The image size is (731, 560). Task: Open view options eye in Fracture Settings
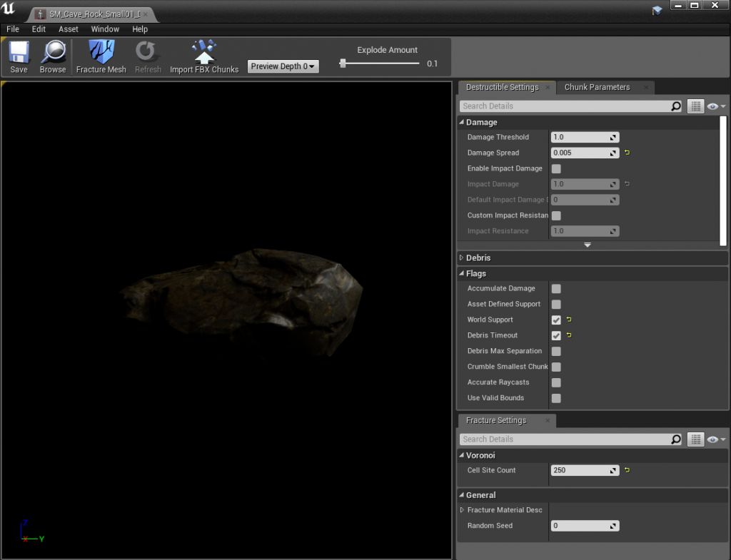coord(715,439)
